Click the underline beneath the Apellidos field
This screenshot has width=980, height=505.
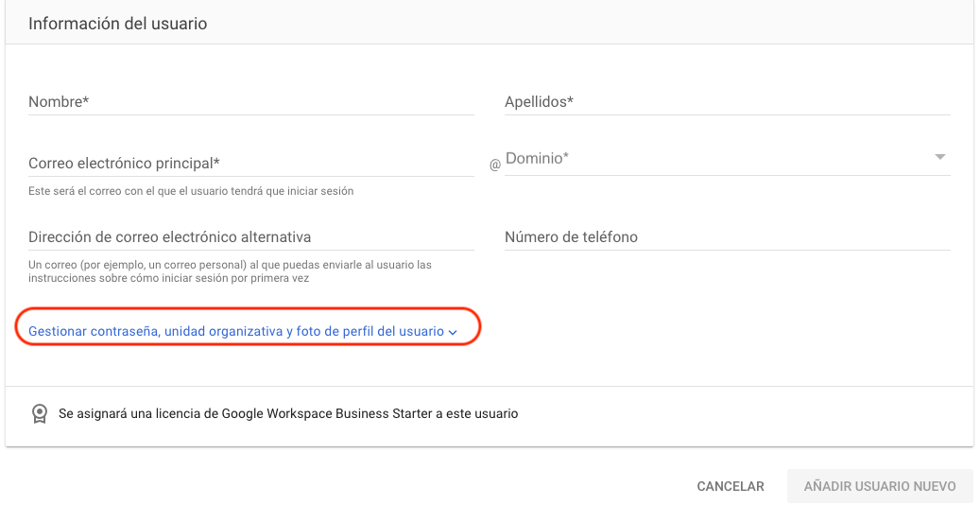point(728,115)
